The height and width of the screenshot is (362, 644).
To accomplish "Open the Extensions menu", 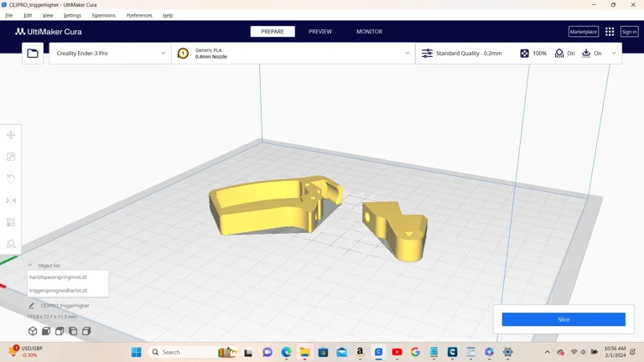I will [103, 15].
